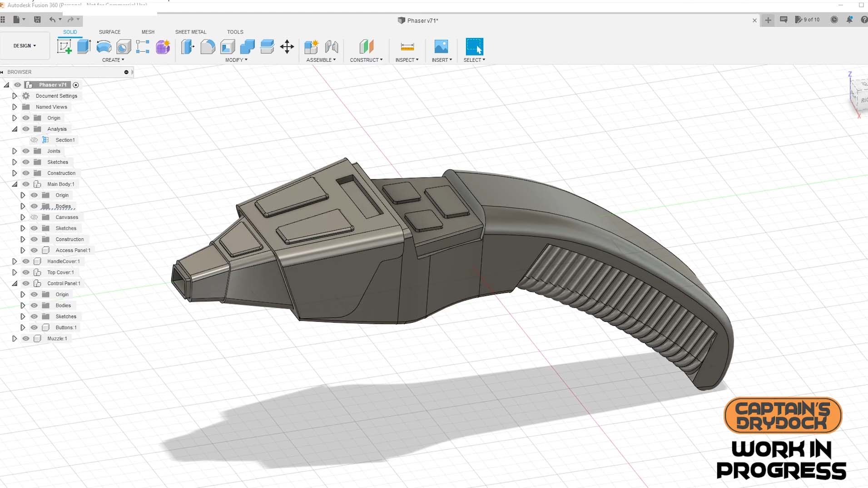Select the Move/Copy tool icon
Image resolution: width=868 pixels, height=488 pixels.
[x=287, y=46]
